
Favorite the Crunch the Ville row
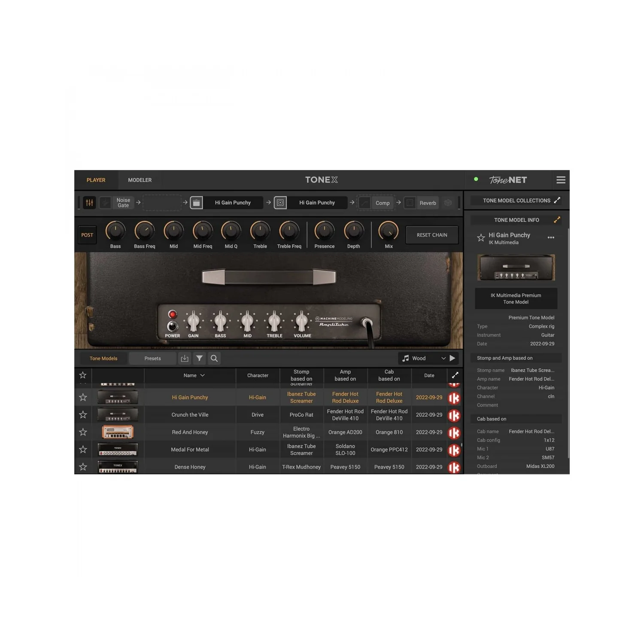pos(83,415)
